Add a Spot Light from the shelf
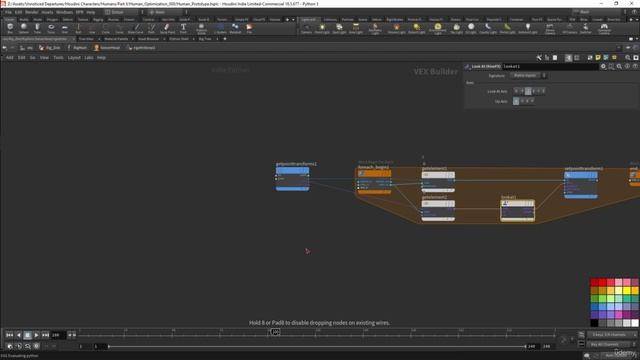 pyautogui.click(x=339, y=28)
